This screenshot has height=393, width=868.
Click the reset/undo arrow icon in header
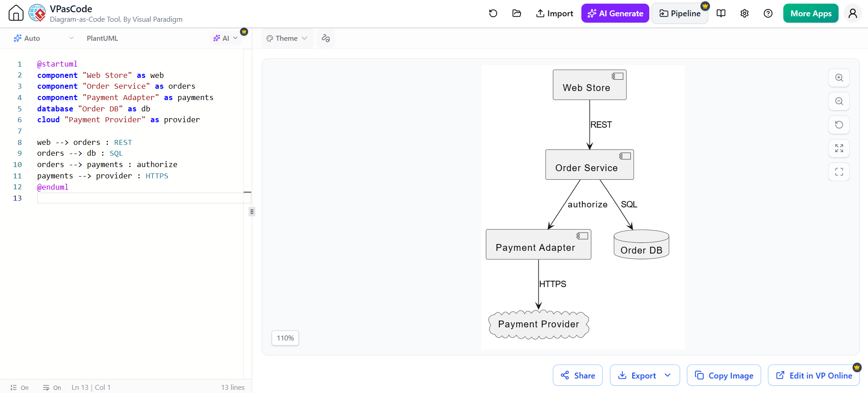(x=493, y=13)
